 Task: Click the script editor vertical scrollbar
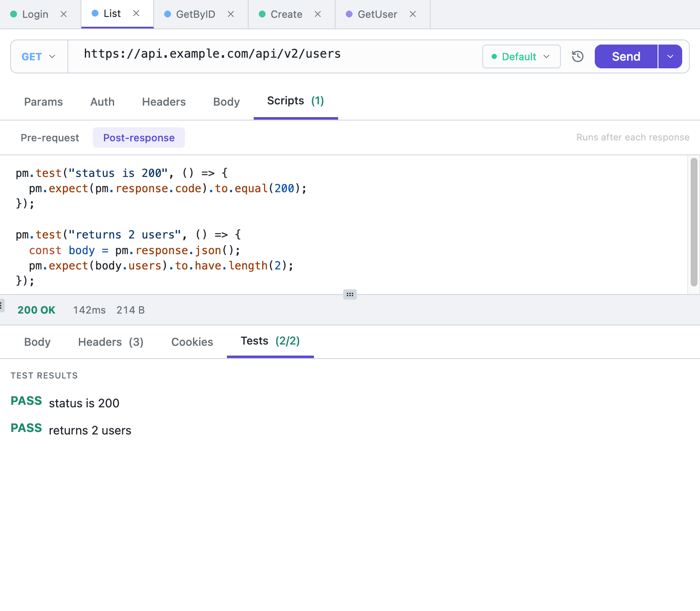[694, 222]
